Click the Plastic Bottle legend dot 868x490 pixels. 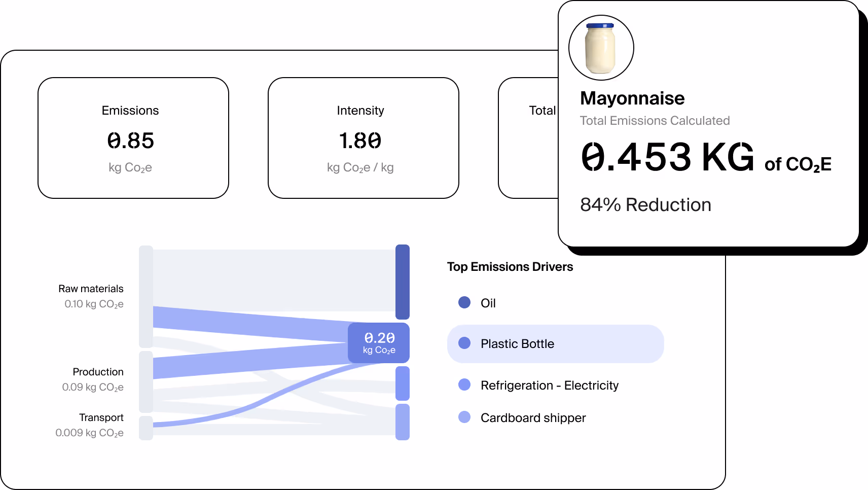point(464,343)
